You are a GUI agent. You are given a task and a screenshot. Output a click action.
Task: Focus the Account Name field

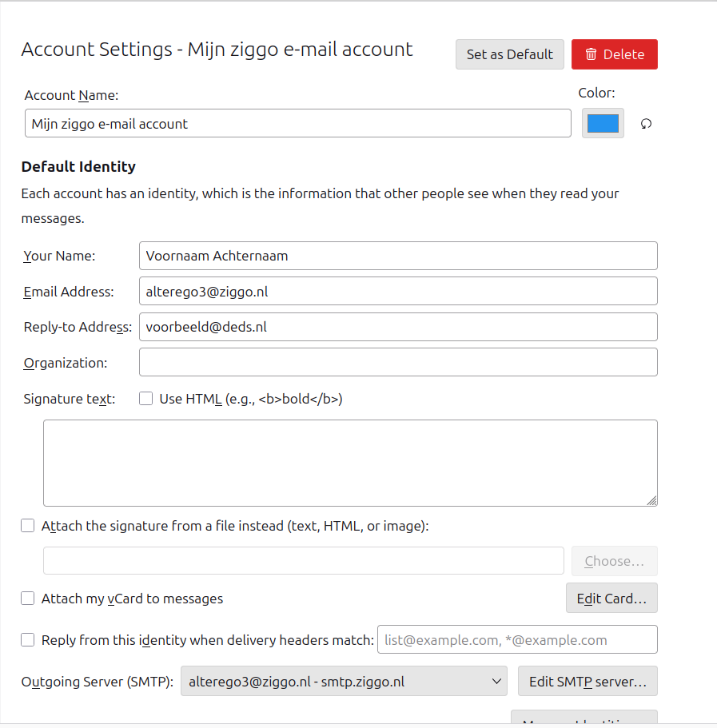coord(297,124)
